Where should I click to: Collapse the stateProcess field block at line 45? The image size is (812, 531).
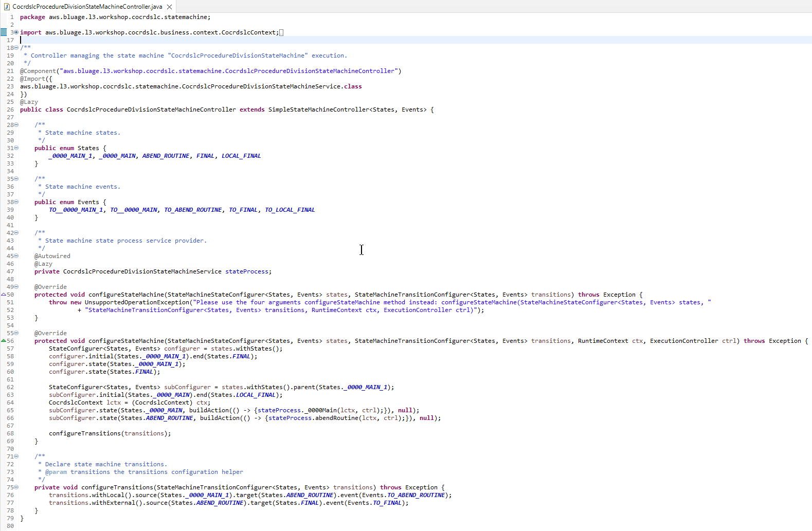pyautogui.click(x=16, y=256)
